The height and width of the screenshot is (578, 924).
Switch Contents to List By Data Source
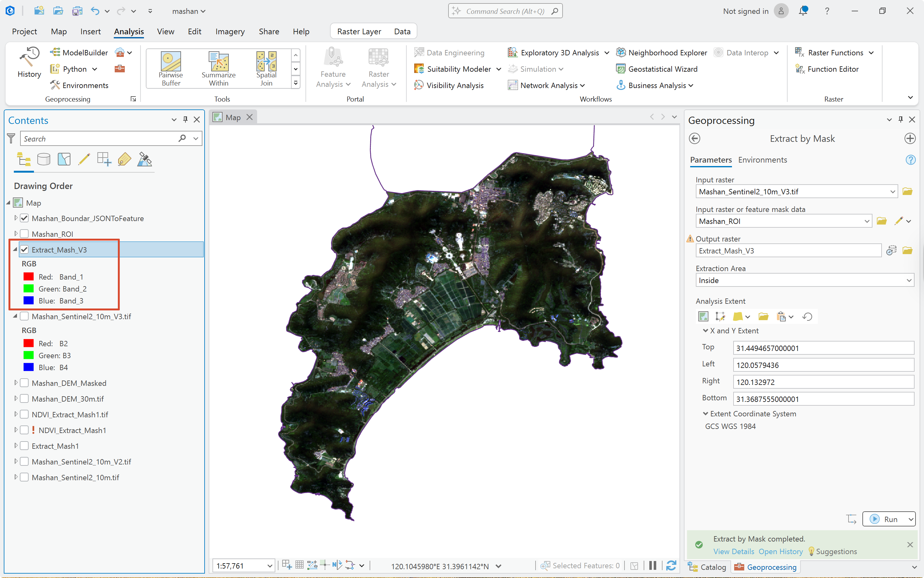tap(44, 159)
